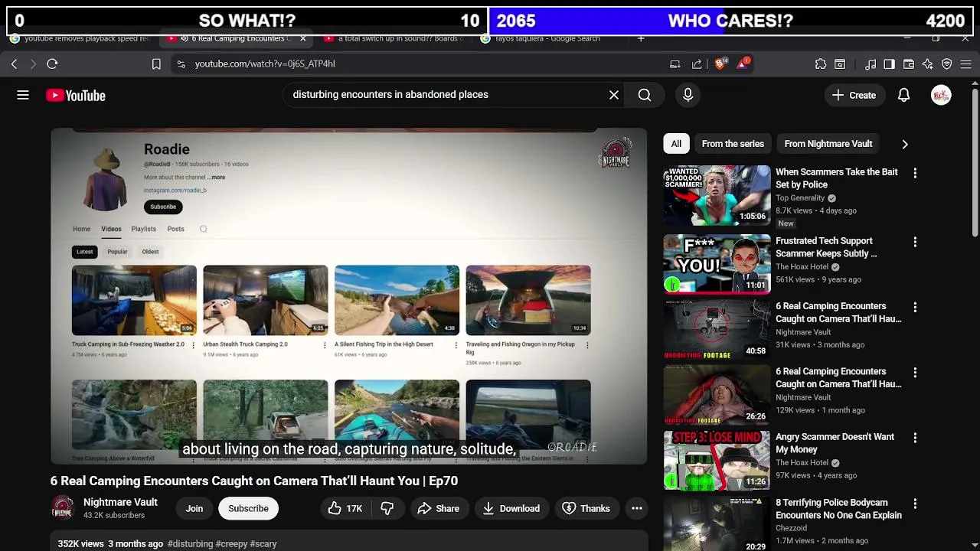Screen dimensions: 980x551
Task: Click the address bar URL
Action: point(265,64)
